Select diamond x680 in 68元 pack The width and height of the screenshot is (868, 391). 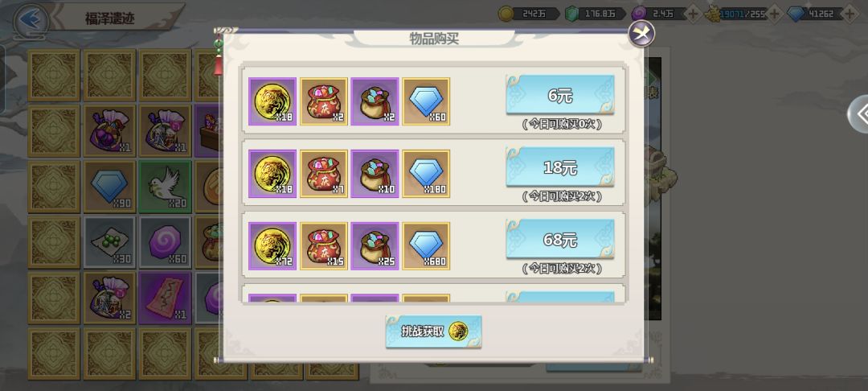426,246
